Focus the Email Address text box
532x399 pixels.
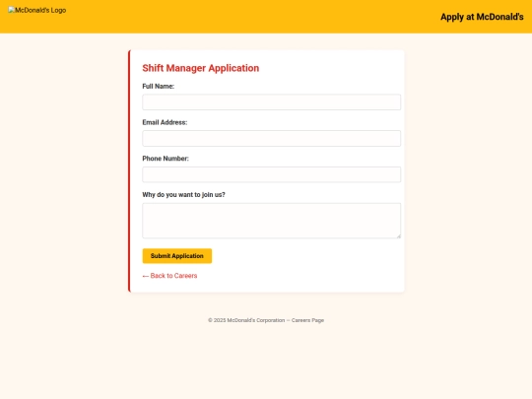[272, 139]
